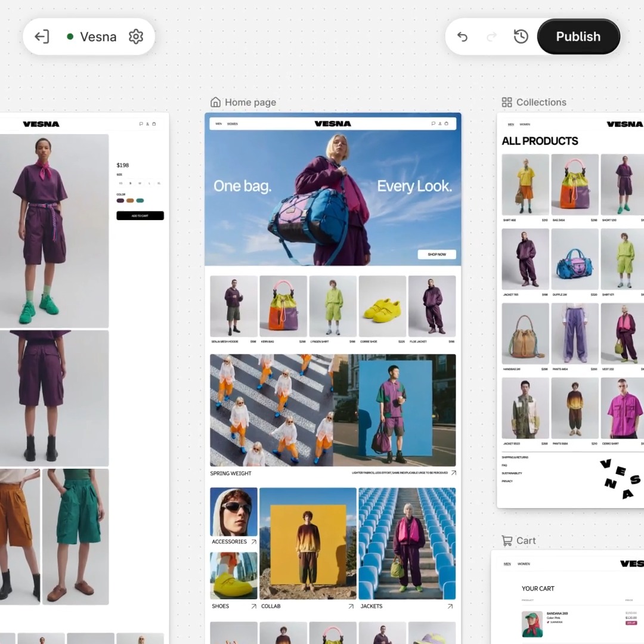This screenshot has height=644, width=644.
Task: Click arrow icon next to COLLAB
Action: [x=351, y=606]
